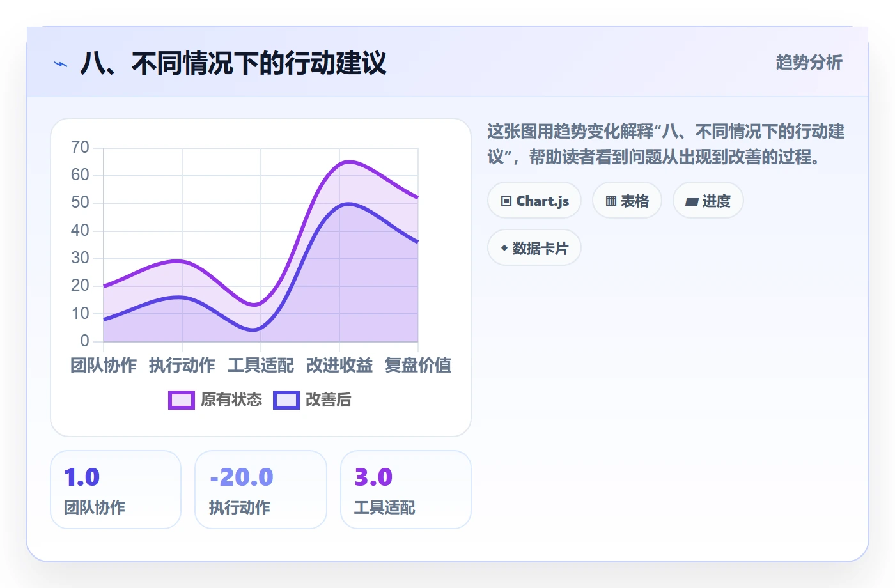Click the 复盘价值 x-axis label

pyautogui.click(x=418, y=366)
